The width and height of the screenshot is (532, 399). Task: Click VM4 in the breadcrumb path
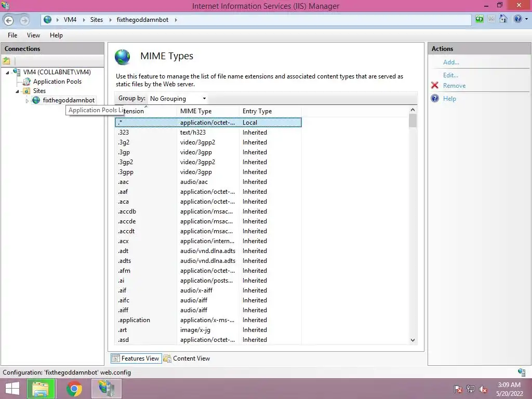70,20
